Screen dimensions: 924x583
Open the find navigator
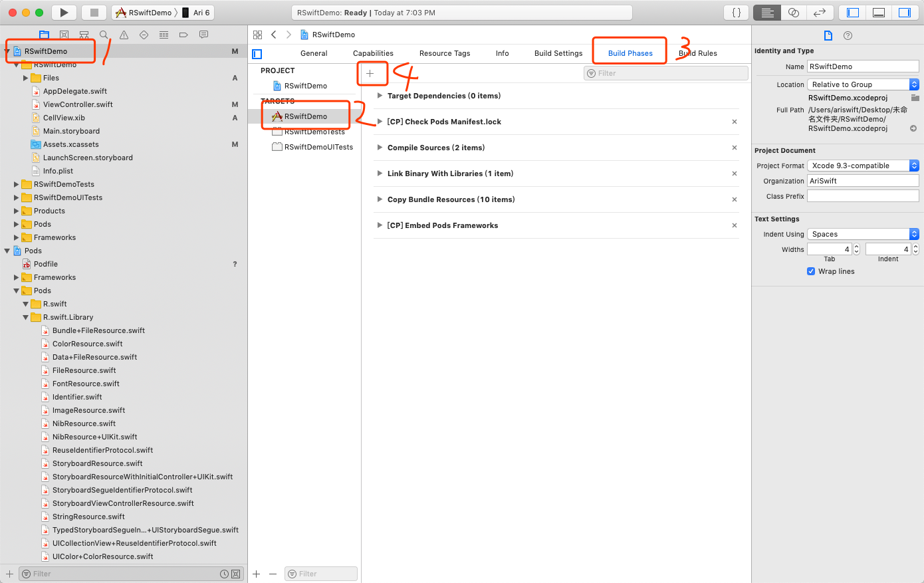tap(104, 35)
